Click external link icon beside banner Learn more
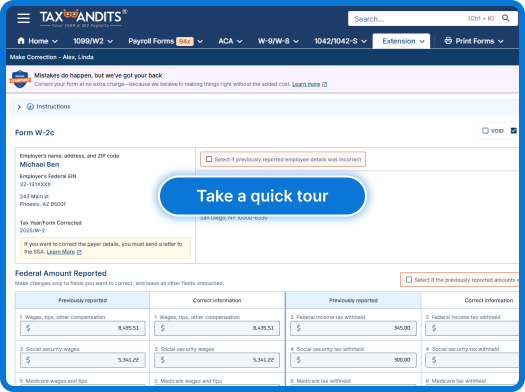Screen dimensions: 525x392 tap(324, 84)
